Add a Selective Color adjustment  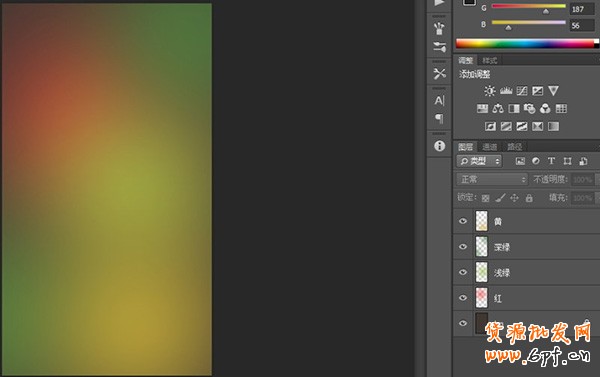(x=537, y=126)
